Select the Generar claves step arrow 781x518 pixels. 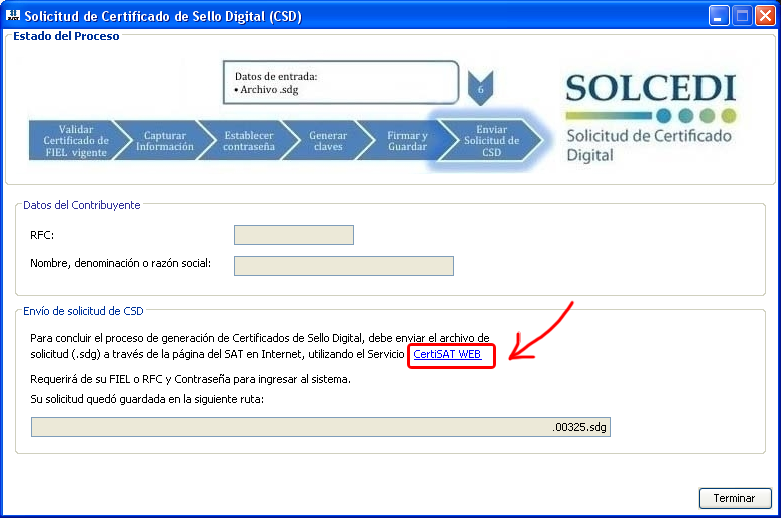pyautogui.click(x=325, y=141)
